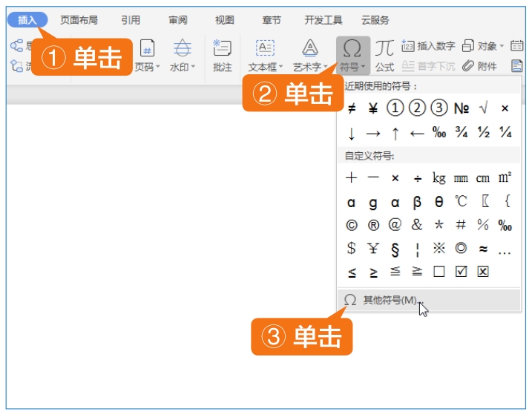Insert the ÷ division symbol
The image size is (532, 415).
click(418, 178)
